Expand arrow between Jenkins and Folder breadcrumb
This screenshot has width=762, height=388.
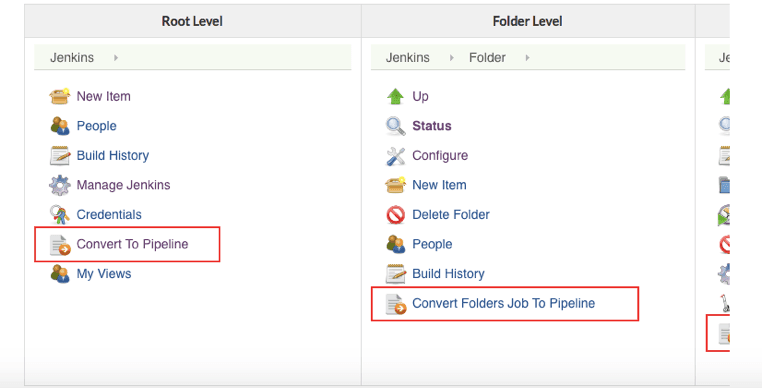pos(451,57)
